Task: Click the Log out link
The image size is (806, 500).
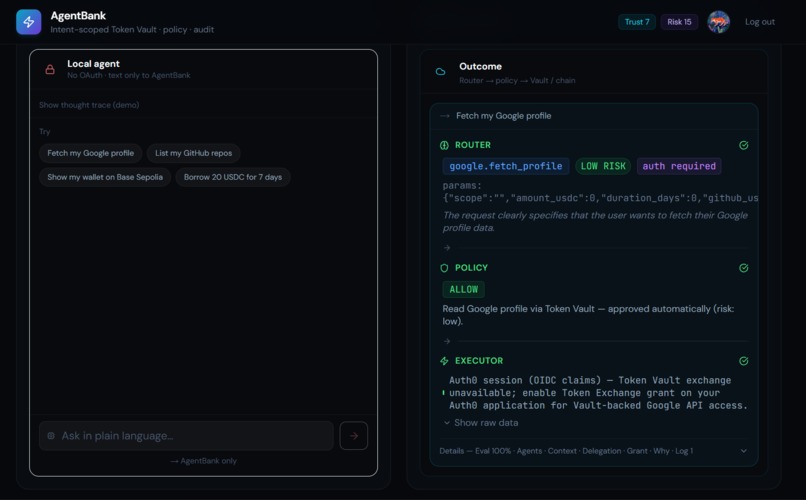Action: [760, 22]
